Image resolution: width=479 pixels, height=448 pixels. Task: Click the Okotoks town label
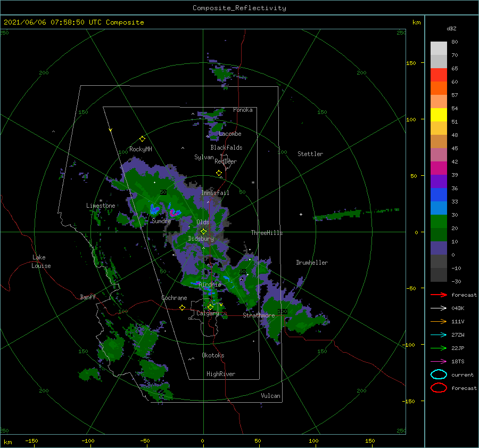pyautogui.click(x=213, y=355)
